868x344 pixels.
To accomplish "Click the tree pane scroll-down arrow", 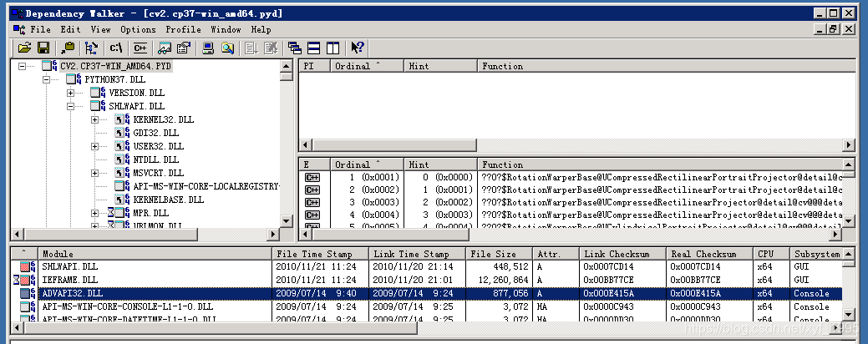I will coord(287,220).
